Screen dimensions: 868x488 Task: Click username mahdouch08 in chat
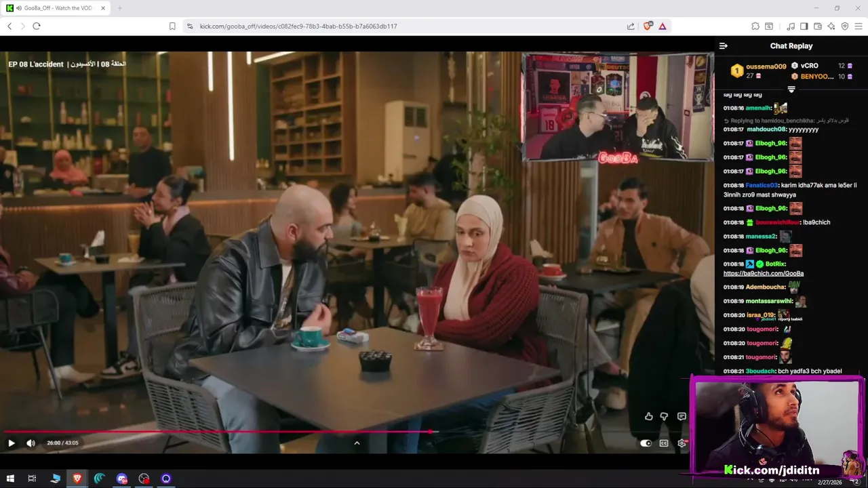coord(766,129)
